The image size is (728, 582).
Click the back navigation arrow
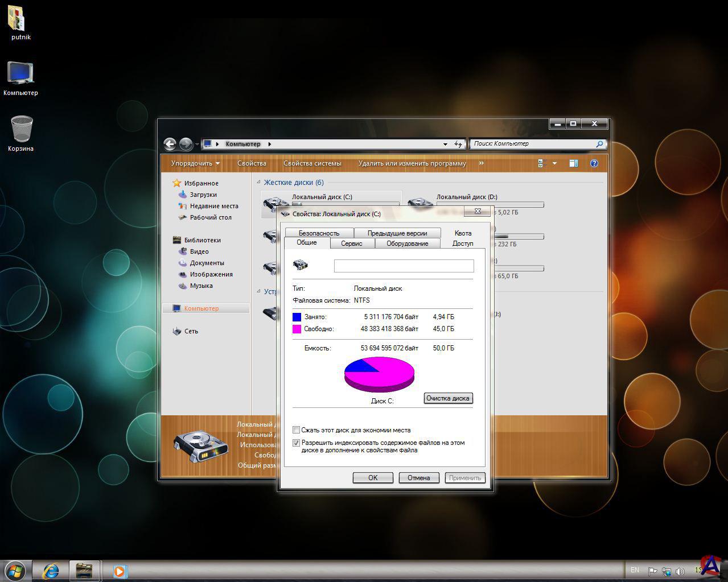tap(170, 144)
